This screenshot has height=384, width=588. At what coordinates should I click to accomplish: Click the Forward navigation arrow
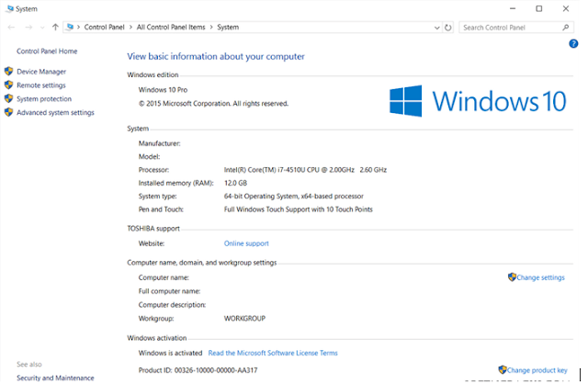[28, 28]
